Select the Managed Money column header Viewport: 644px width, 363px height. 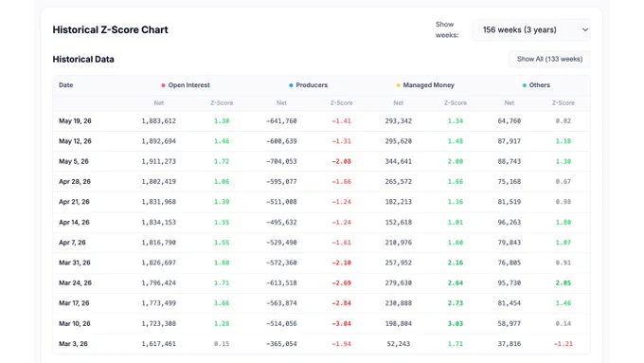428,85
